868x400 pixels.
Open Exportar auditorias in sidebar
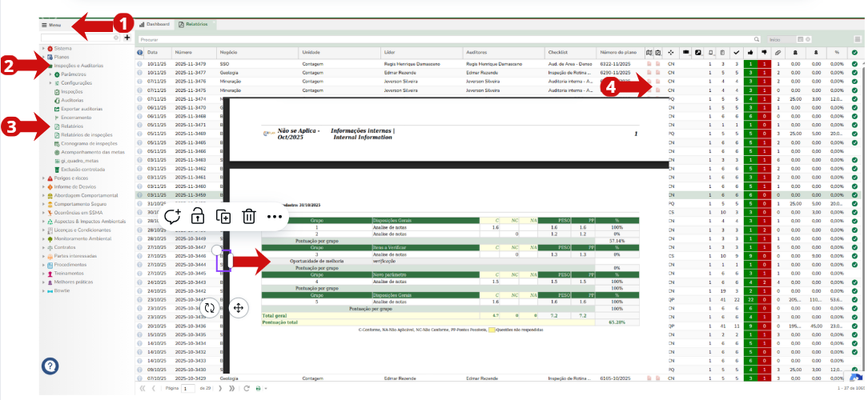pyautogui.click(x=81, y=107)
